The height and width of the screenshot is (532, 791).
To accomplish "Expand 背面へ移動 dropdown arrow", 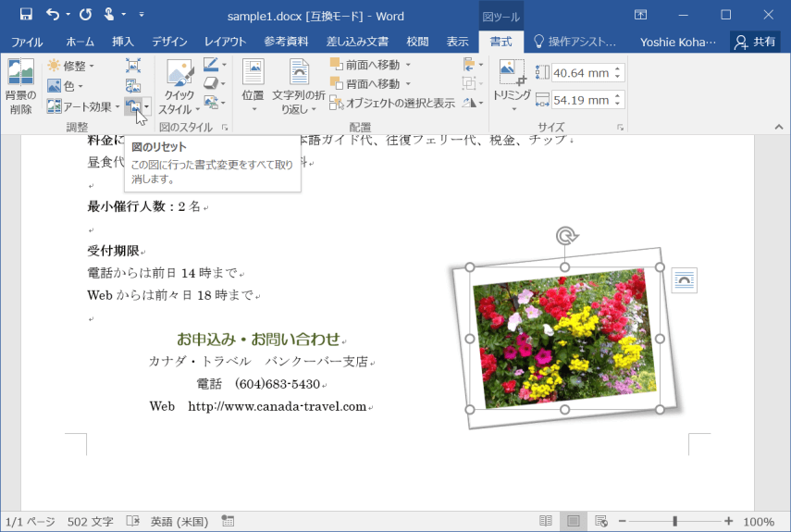I will click(408, 83).
